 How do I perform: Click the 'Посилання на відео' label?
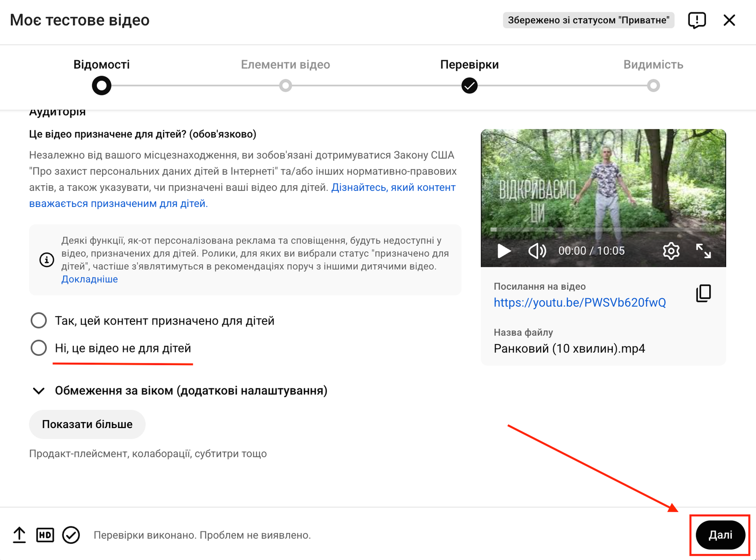(x=540, y=286)
